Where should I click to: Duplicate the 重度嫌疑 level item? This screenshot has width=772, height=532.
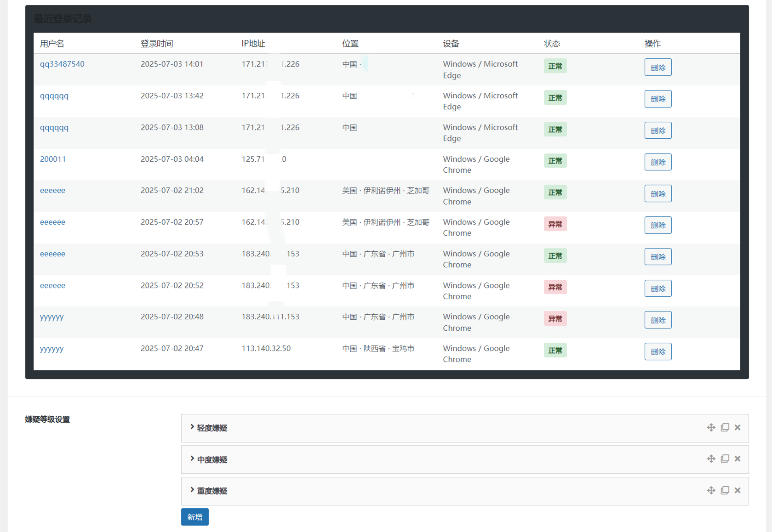tap(725, 491)
